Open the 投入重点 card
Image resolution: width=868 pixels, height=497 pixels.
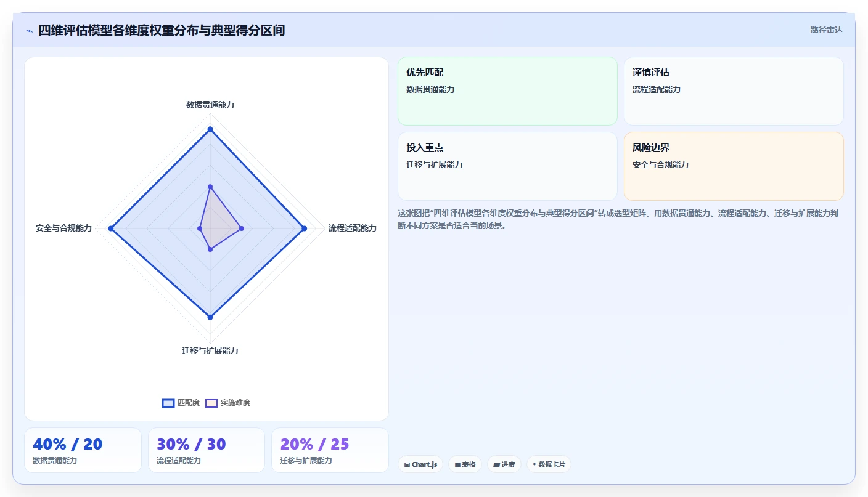[507, 166]
